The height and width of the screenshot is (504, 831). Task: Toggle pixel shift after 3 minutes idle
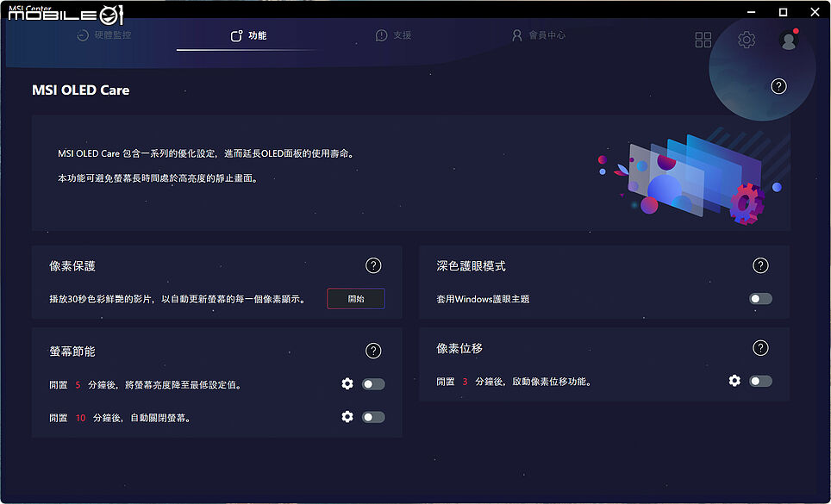[760, 381]
